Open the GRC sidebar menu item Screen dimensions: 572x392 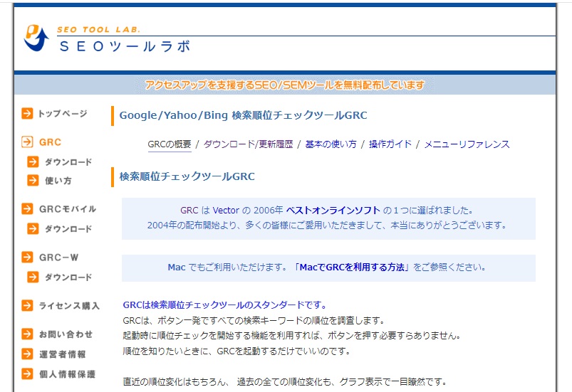tap(50, 142)
